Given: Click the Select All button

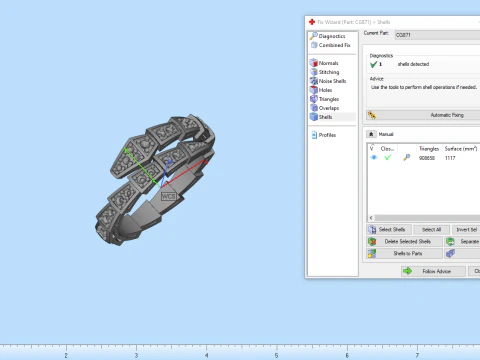Looking at the screenshot, I should point(431,230).
